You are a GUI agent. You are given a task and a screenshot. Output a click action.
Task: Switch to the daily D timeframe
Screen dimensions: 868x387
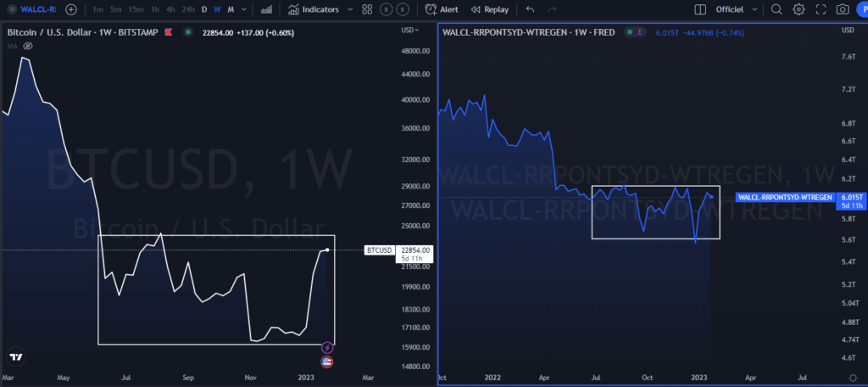pos(204,9)
